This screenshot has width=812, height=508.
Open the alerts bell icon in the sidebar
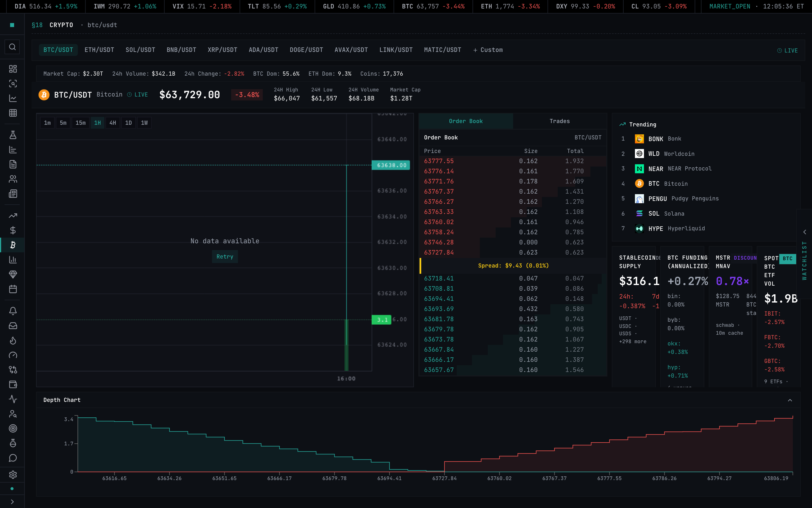pos(13,311)
